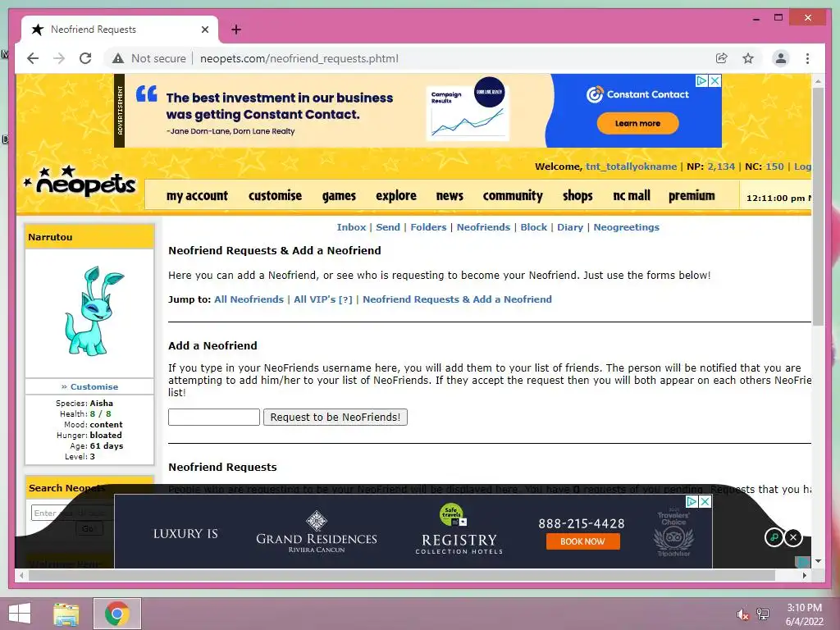This screenshot has width=840, height=630.
Task: Go back with the browser back arrow
Action: tap(33, 58)
